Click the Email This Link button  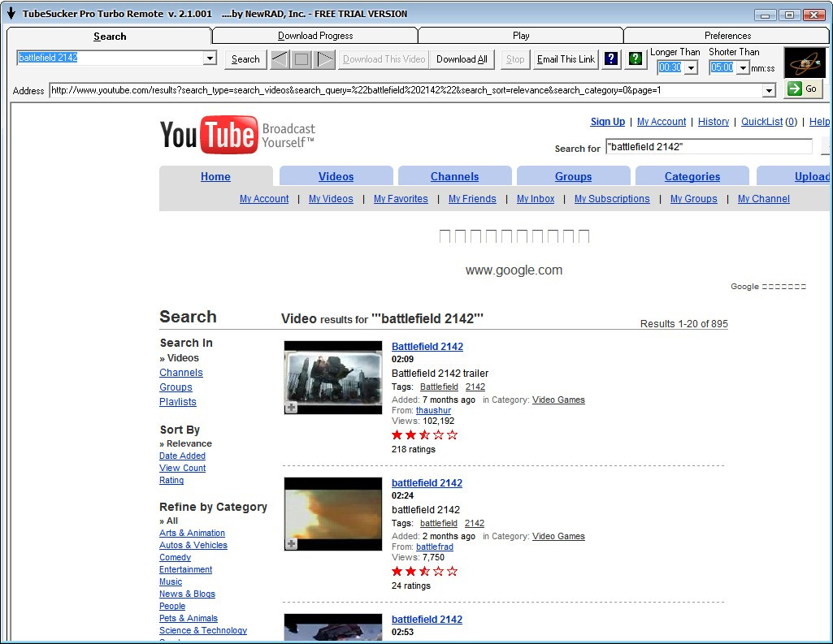566,59
